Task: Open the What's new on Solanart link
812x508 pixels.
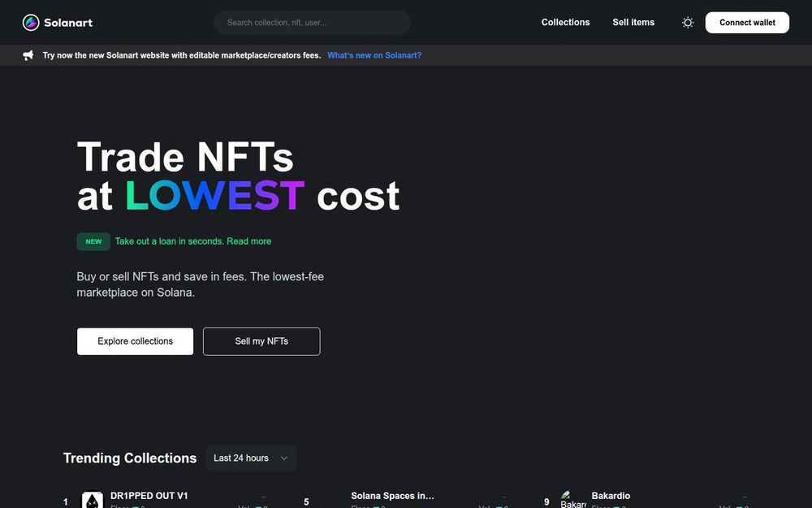Action: pyautogui.click(x=374, y=55)
